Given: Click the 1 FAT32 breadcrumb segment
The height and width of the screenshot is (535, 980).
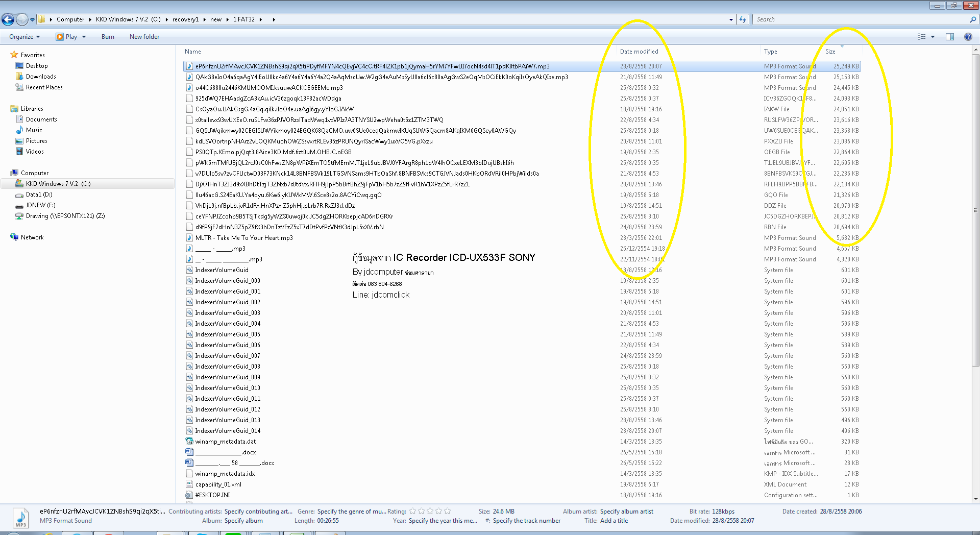Looking at the screenshot, I should pos(244,19).
